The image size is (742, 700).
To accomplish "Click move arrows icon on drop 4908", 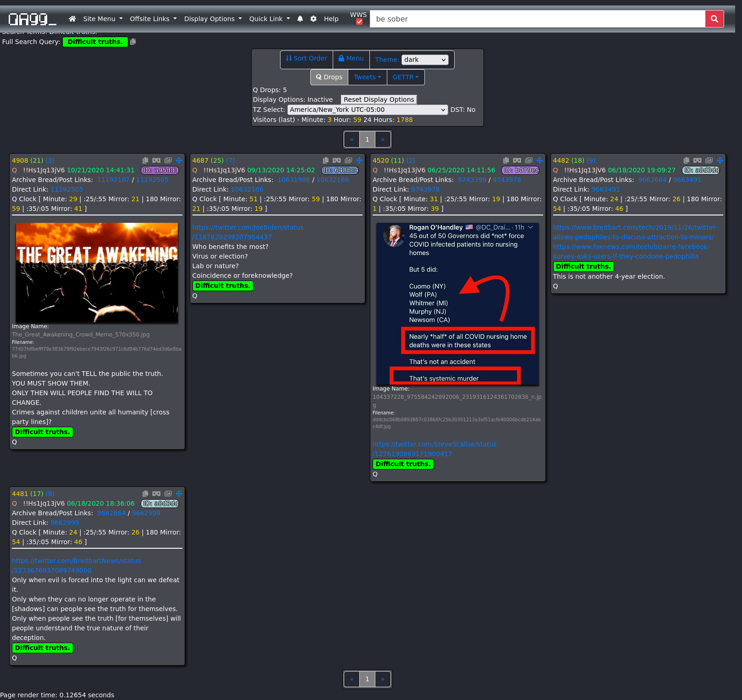I will click(x=179, y=160).
